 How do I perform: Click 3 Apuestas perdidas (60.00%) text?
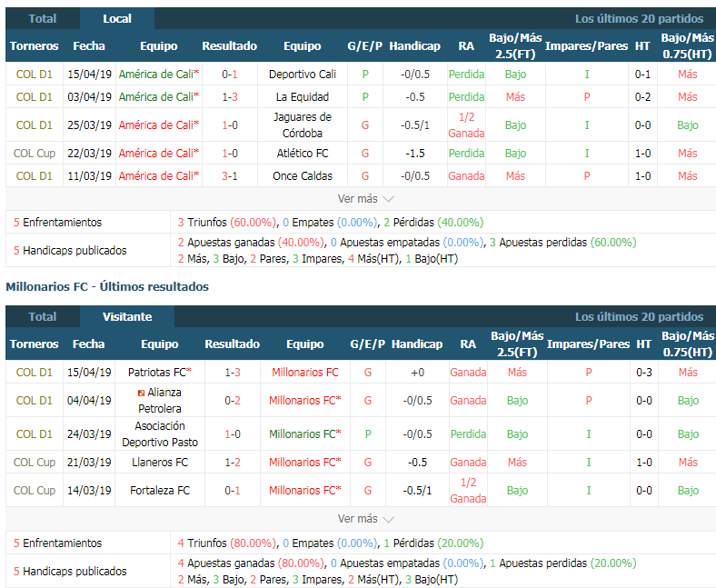(x=563, y=242)
